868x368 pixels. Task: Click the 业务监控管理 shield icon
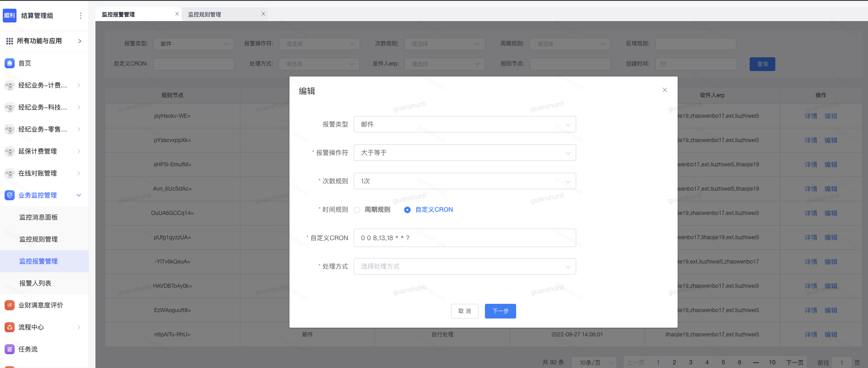pos(10,195)
